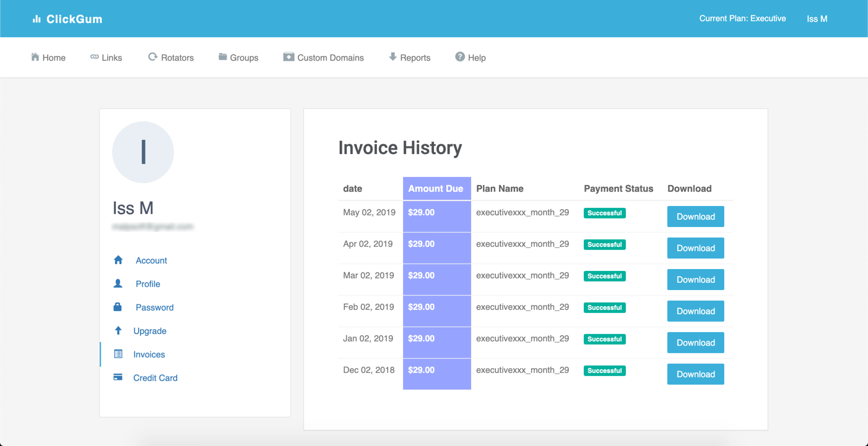868x446 pixels.
Task: Download the Feb 02, 2019 invoice
Action: tap(695, 311)
